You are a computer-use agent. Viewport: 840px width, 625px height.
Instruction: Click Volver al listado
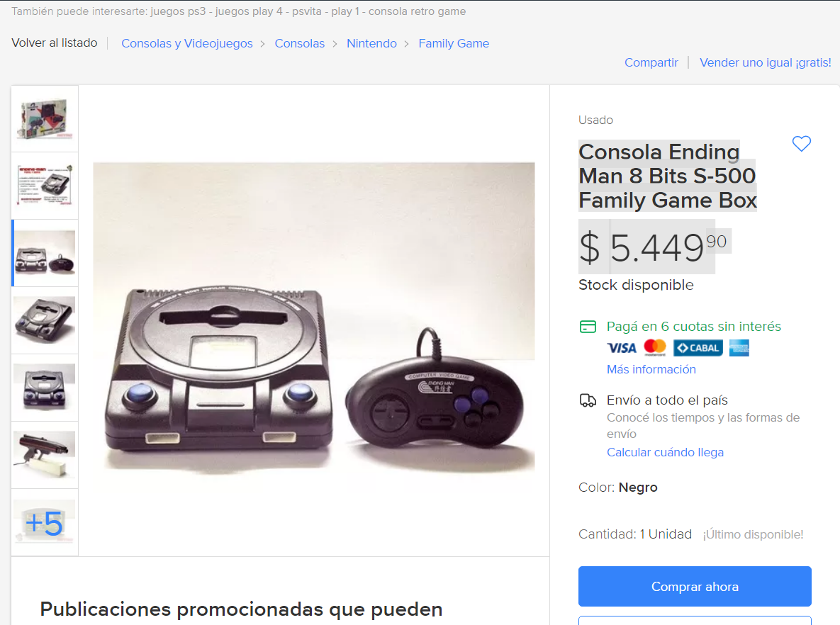(x=55, y=43)
